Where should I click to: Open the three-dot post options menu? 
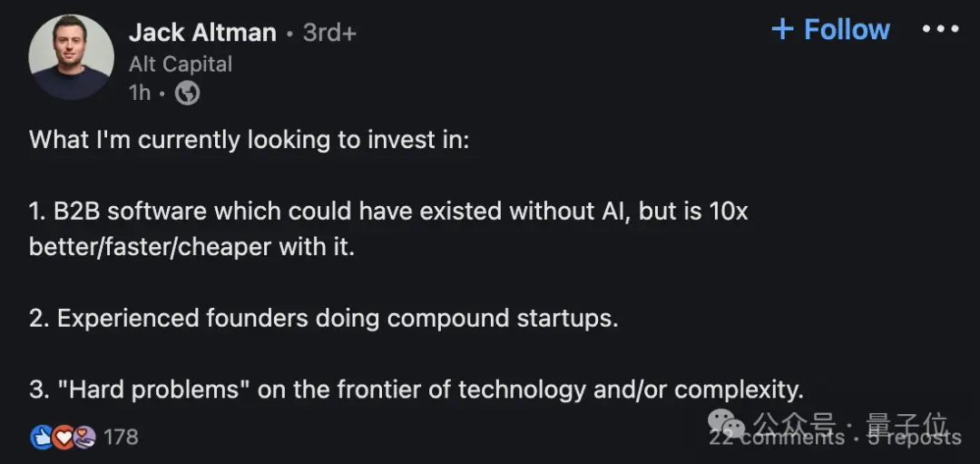coord(941,29)
